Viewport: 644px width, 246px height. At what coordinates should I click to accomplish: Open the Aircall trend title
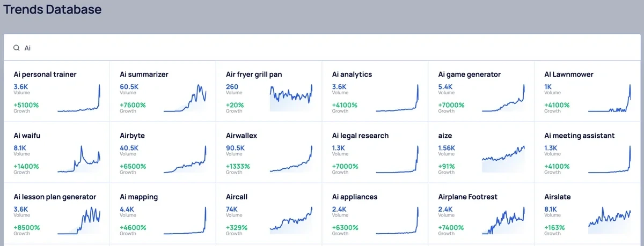pyautogui.click(x=237, y=197)
